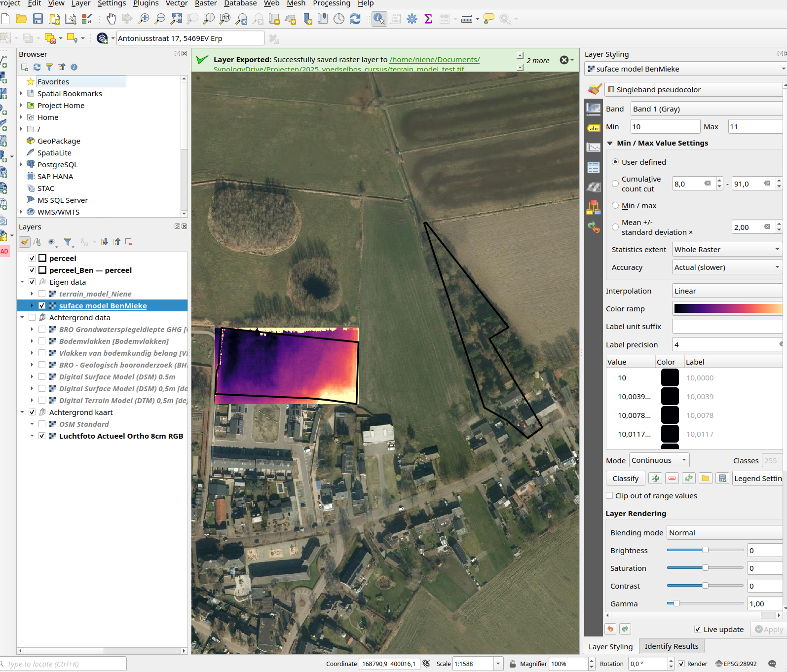Activate the Identify Features tool

click(379, 19)
